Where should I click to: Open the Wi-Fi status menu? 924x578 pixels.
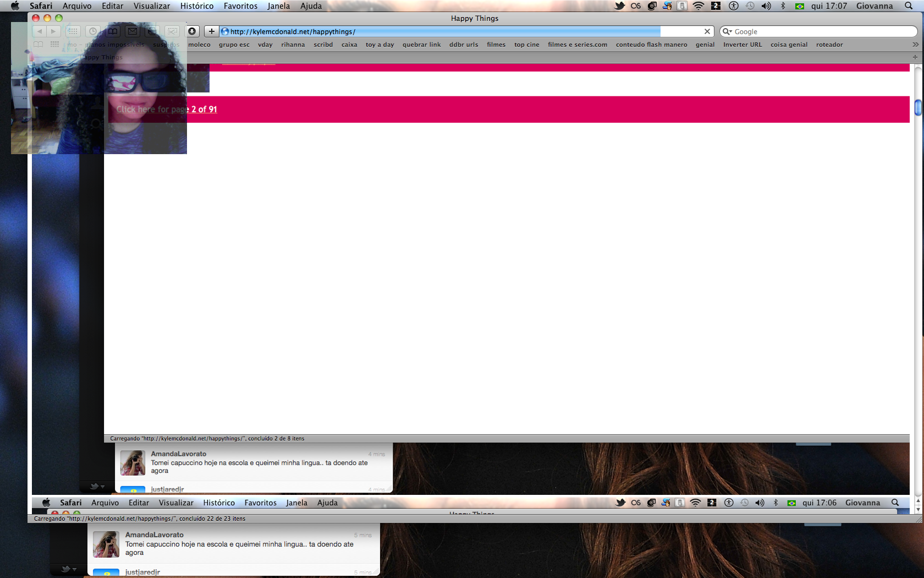point(698,6)
